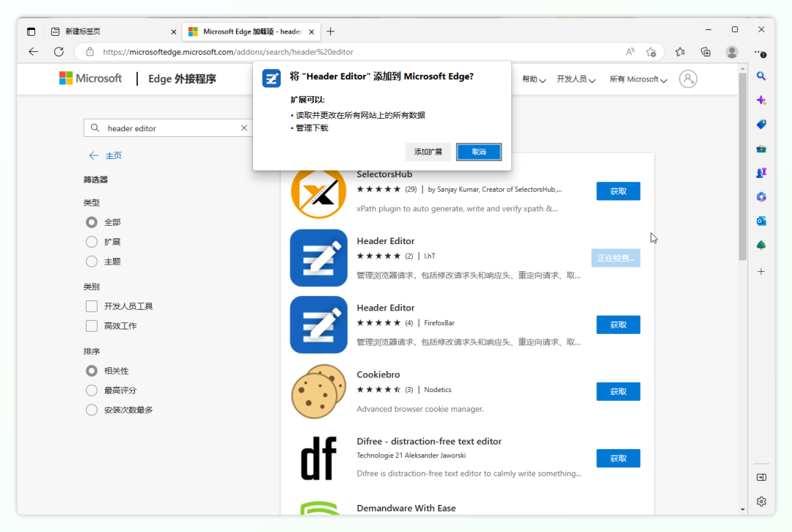Open the Shopping sidebar icon
This screenshot has height=532, width=792.
pyautogui.click(x=761, y=124)
